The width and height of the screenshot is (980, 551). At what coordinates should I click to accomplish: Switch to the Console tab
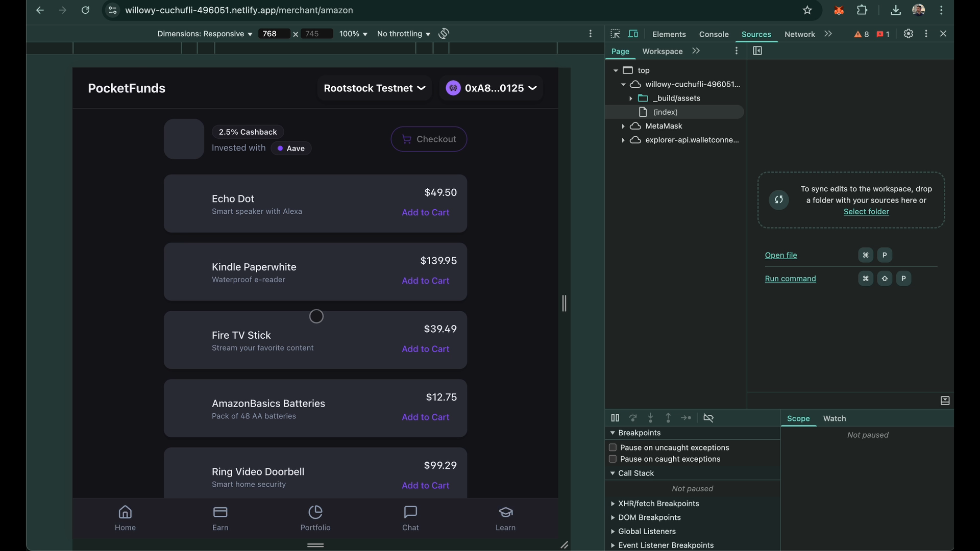(x=714, y=34)
